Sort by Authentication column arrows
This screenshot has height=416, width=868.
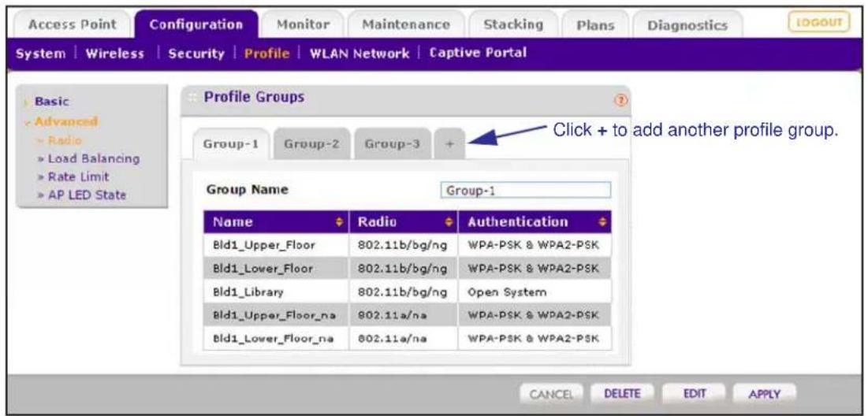602,222
